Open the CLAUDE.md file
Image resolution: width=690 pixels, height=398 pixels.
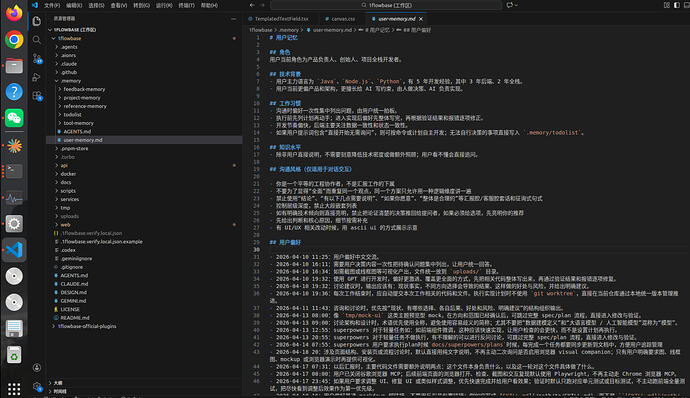click(x=74, y=284)
